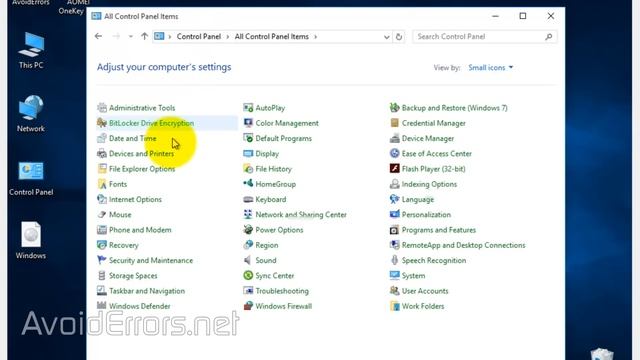Click Control Panel in address breadcrumb
The image size is (640, 360).
[199, 36]
